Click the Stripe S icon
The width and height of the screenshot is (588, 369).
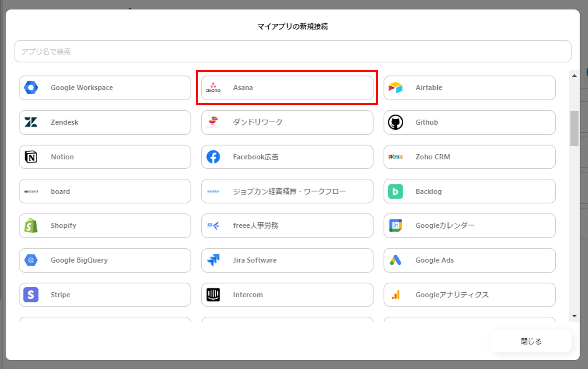(31, 295)
